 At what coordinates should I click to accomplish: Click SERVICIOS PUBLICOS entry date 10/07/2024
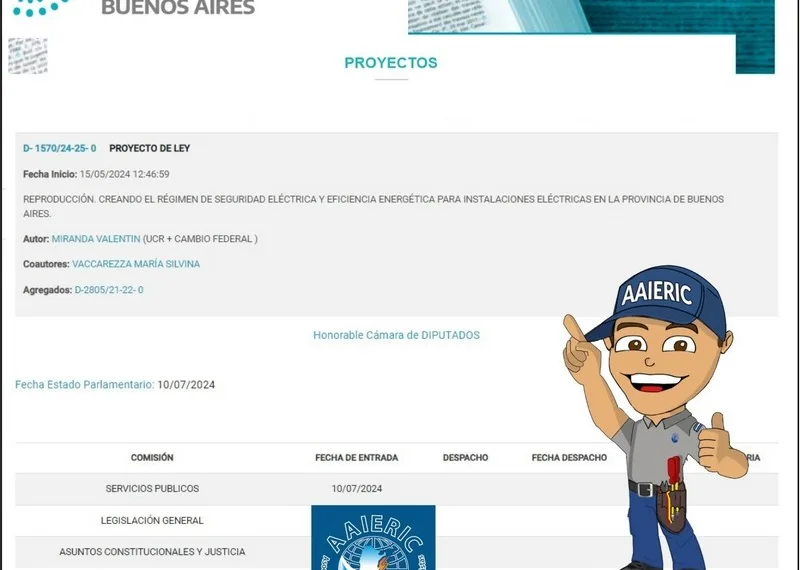click(x=357, y=489)
